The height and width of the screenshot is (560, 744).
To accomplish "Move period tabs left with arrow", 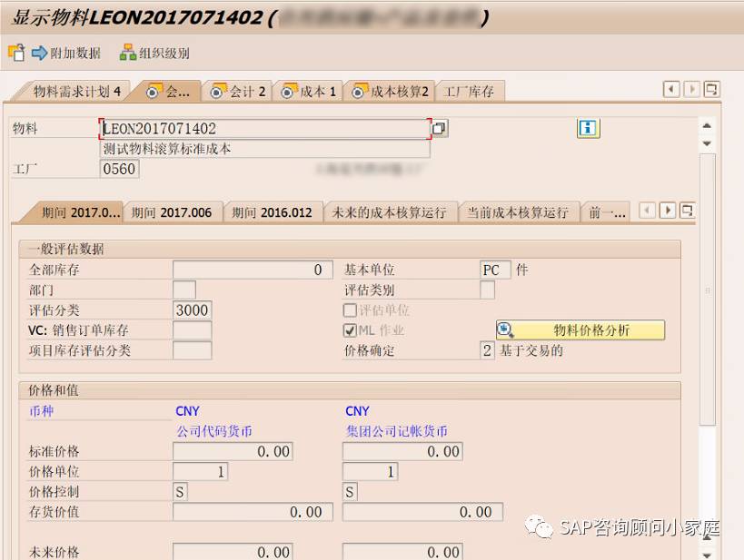I will pos(647,210).
